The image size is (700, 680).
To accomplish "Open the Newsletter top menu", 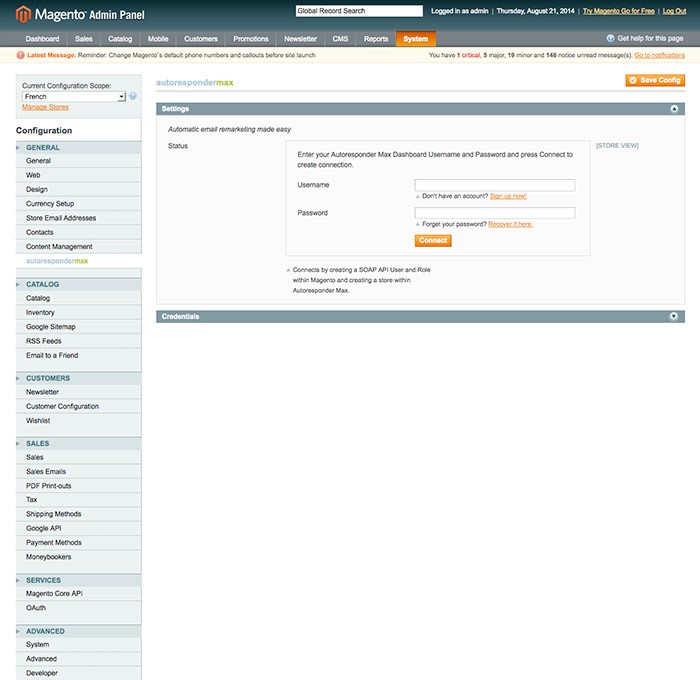I will point(300,39).
